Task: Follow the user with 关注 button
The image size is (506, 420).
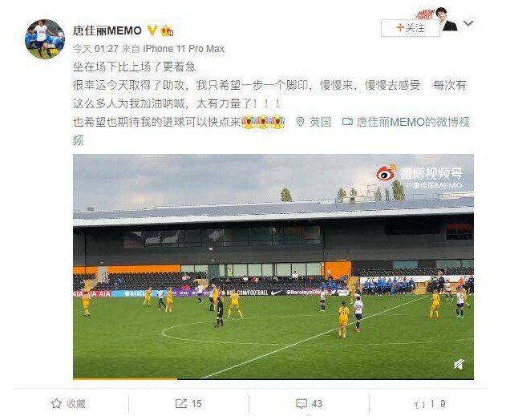Action: (410, 28)
